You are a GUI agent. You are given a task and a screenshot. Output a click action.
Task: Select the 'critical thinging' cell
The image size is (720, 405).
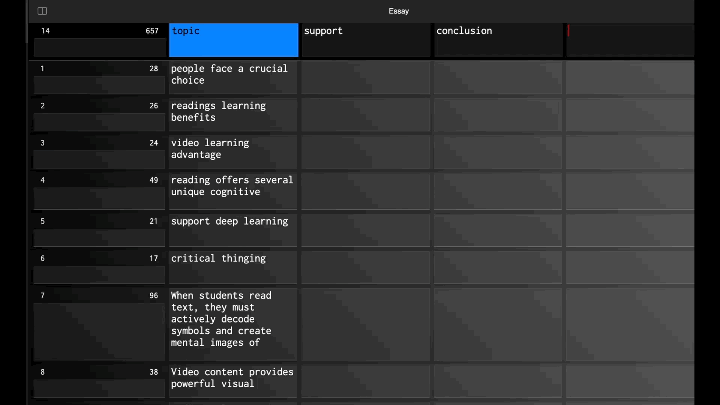coord(233,265)
